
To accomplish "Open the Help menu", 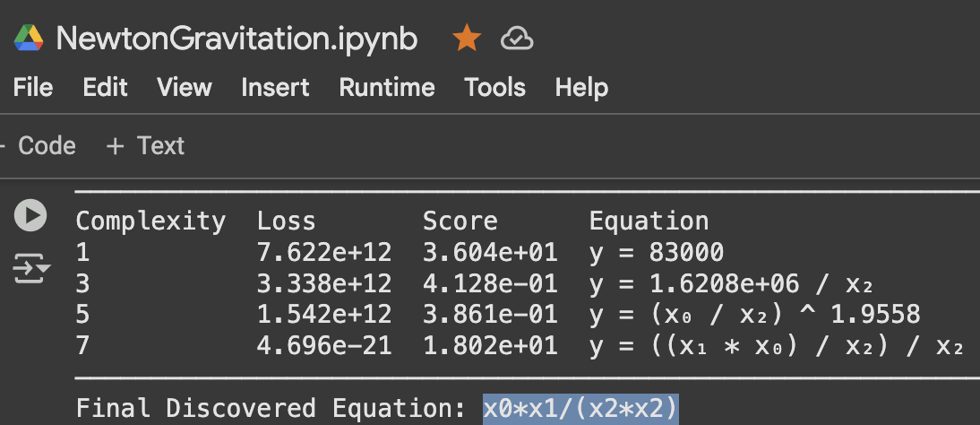I will click(581, 87).
